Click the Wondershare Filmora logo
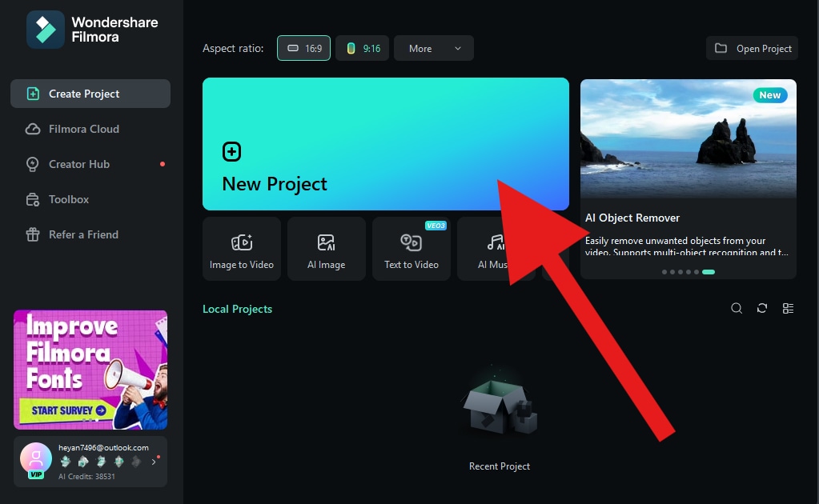Screen dimensions: 819x504 tap(46, 30)
